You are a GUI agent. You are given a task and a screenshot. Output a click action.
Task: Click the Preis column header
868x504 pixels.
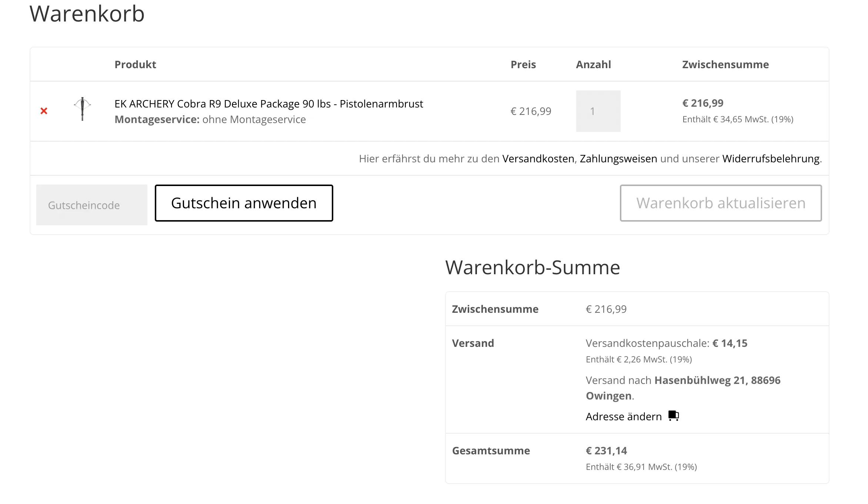(x=523, y=64)
